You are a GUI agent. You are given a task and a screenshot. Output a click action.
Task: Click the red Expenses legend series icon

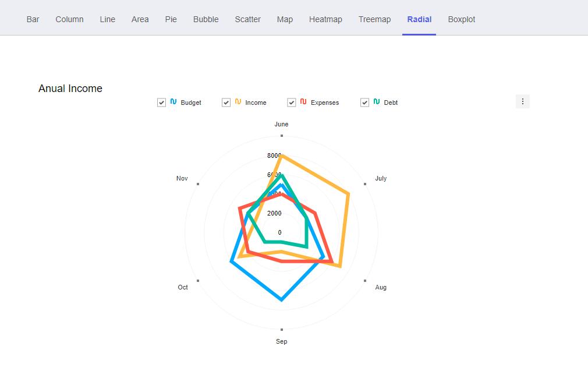pyautogui.click(x=303, y=102)
